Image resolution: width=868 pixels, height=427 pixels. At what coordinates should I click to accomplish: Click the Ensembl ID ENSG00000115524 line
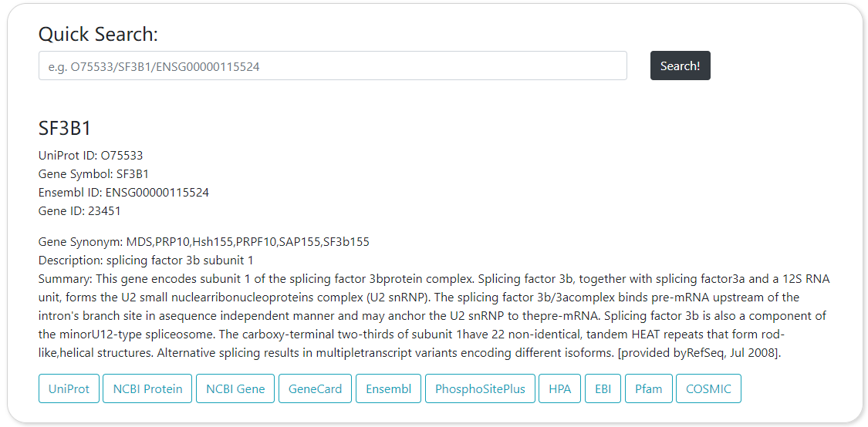(123, 193)
